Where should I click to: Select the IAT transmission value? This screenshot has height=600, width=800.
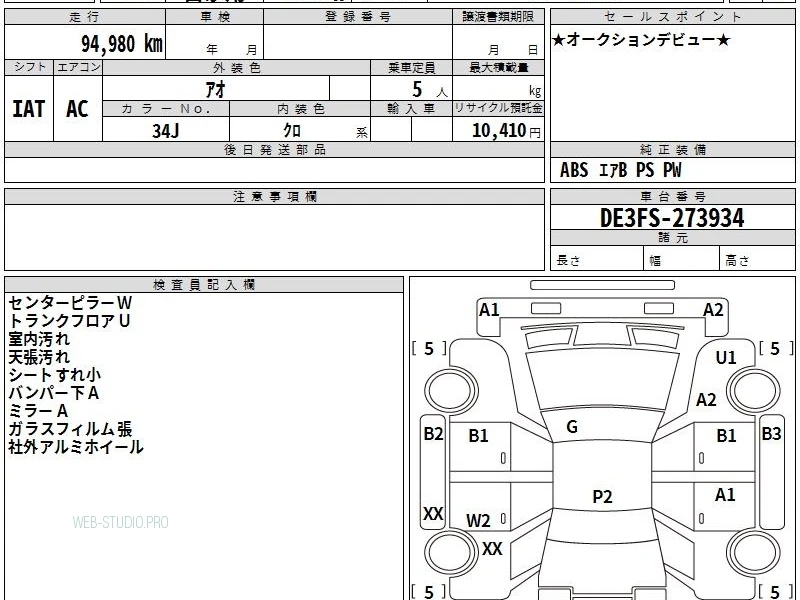pos(29,109)
